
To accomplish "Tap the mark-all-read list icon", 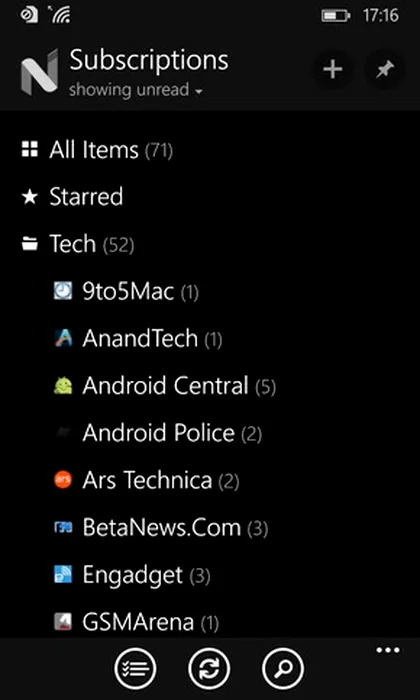I will click(x=135, y=669).
